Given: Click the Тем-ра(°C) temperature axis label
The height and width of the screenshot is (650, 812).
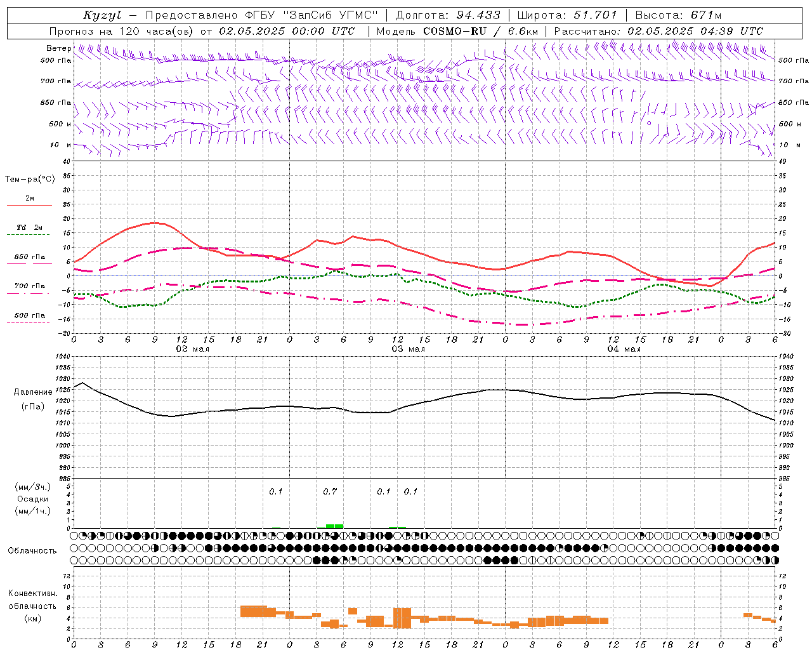Looking at the screenshot, I should (x=30, y=180).
